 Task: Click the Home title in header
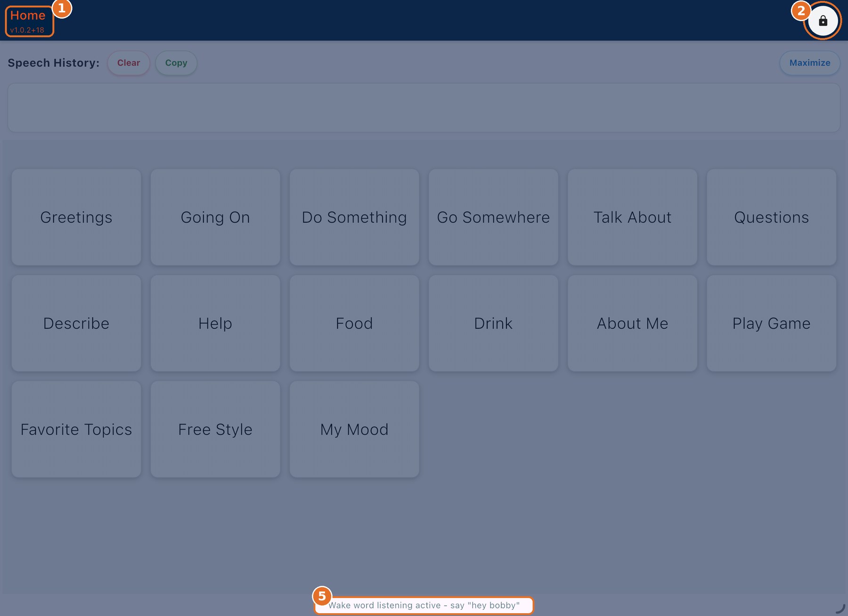[28, 16]
